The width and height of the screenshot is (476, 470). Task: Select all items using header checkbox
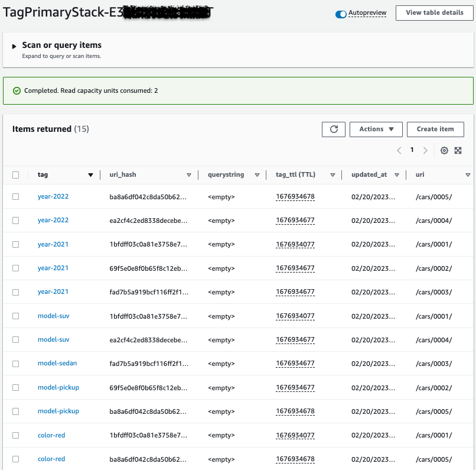16,174
